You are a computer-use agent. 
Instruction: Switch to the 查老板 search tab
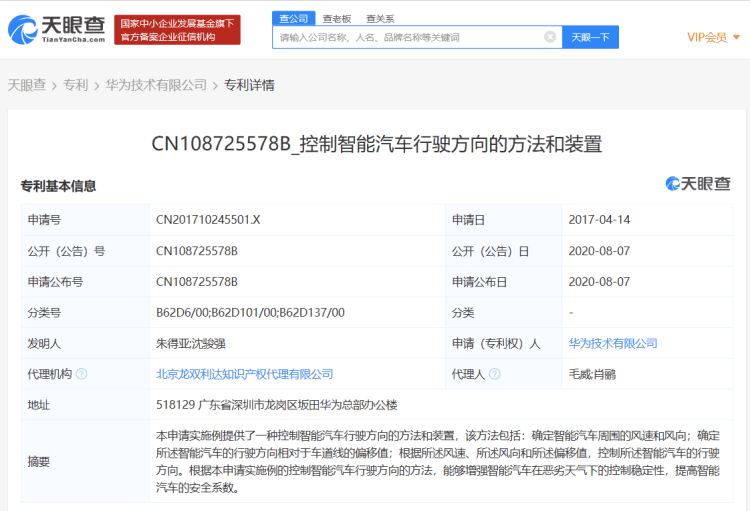337,19
